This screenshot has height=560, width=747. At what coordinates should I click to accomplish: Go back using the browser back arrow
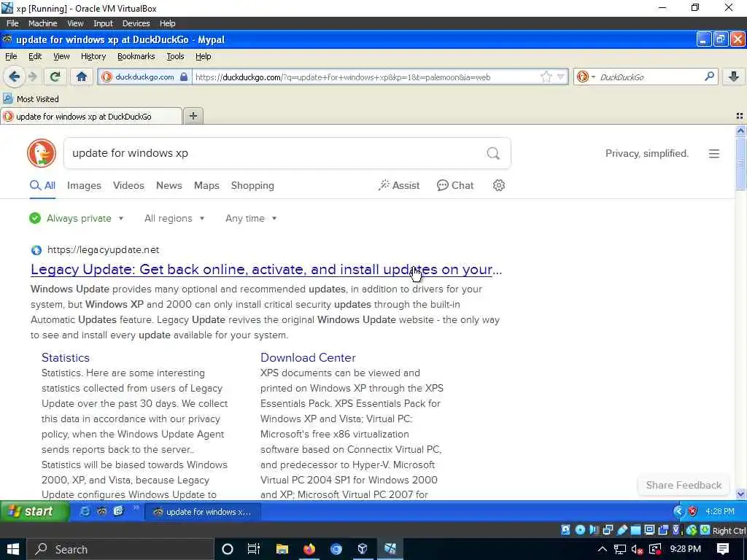pos(14,77)
